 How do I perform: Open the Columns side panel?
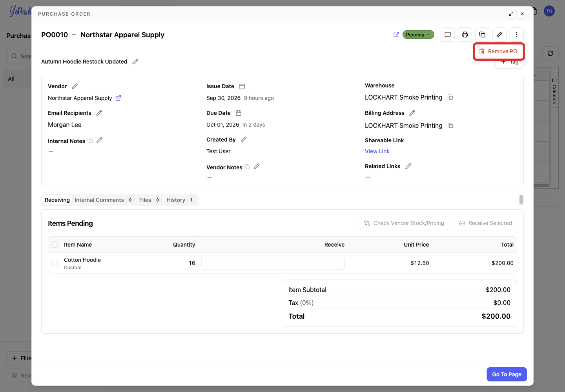coord(554,91)
